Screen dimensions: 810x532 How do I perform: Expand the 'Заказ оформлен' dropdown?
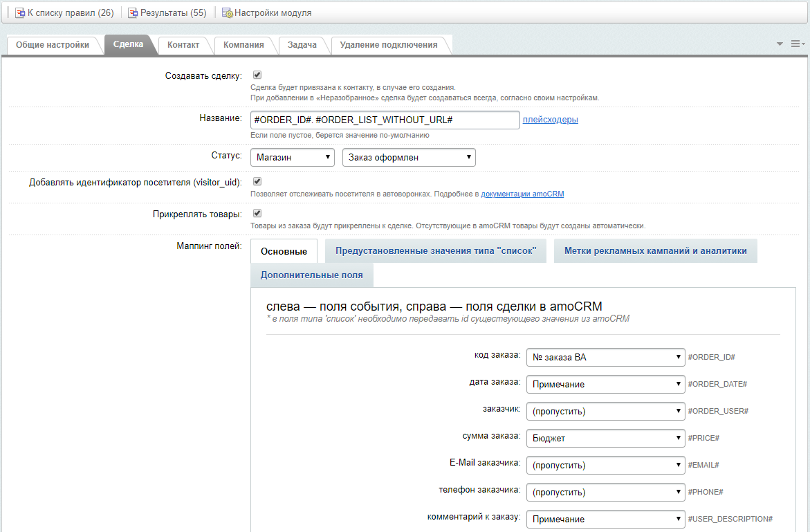click(x=408, y=157)
